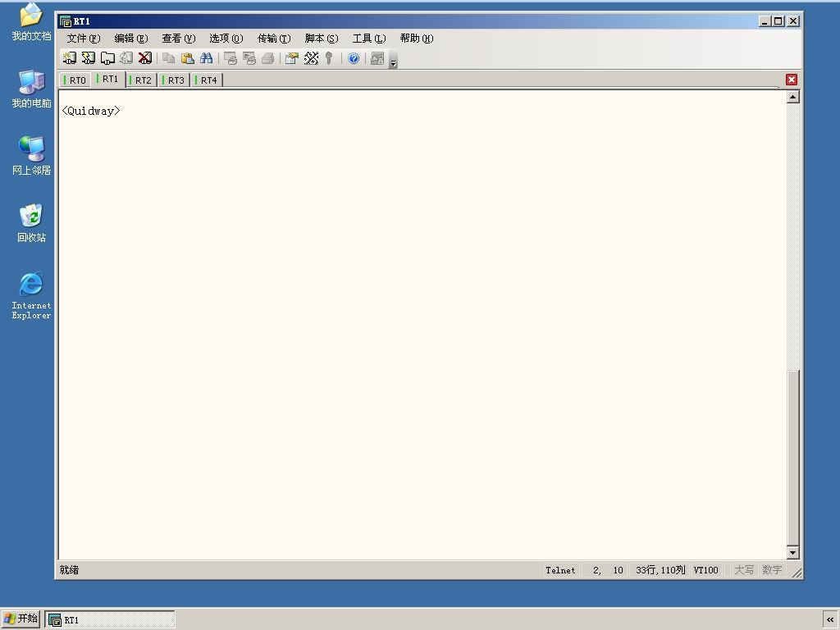Screen dimensions: 840x630
Task: Open the 编辑(E) menu
Action: click(130, 39)
